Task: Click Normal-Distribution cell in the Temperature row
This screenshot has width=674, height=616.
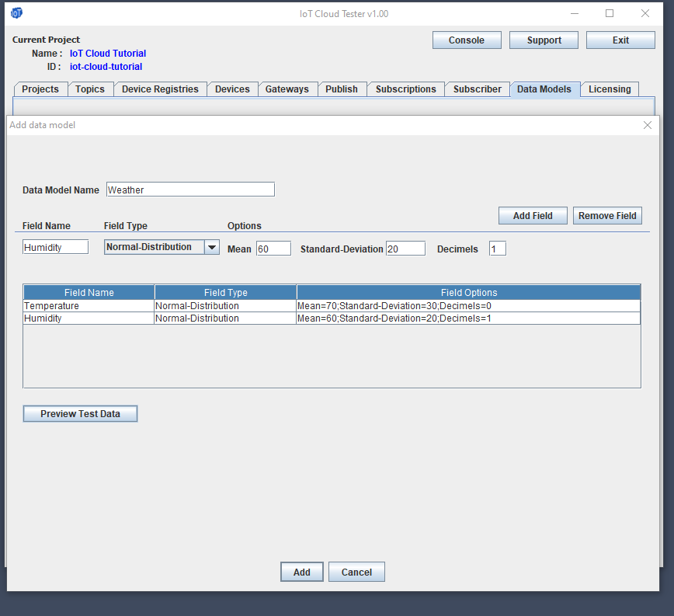Action: (225, 305)
